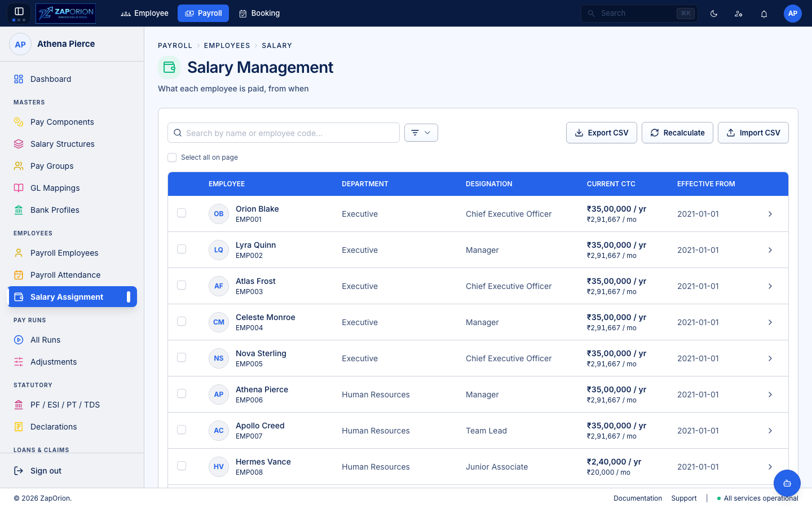812x508 pixels.
Task: Go to Payroll Employees
Action: point(72,253)
